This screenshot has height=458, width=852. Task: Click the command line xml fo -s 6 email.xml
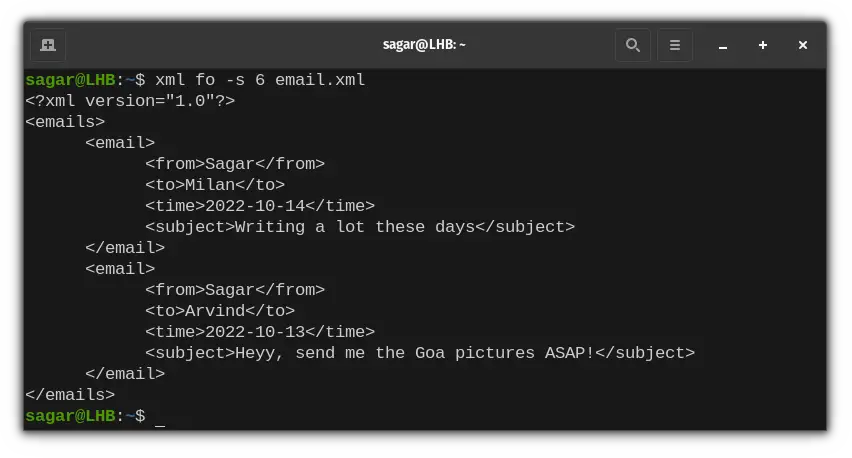tap(260, 80)
